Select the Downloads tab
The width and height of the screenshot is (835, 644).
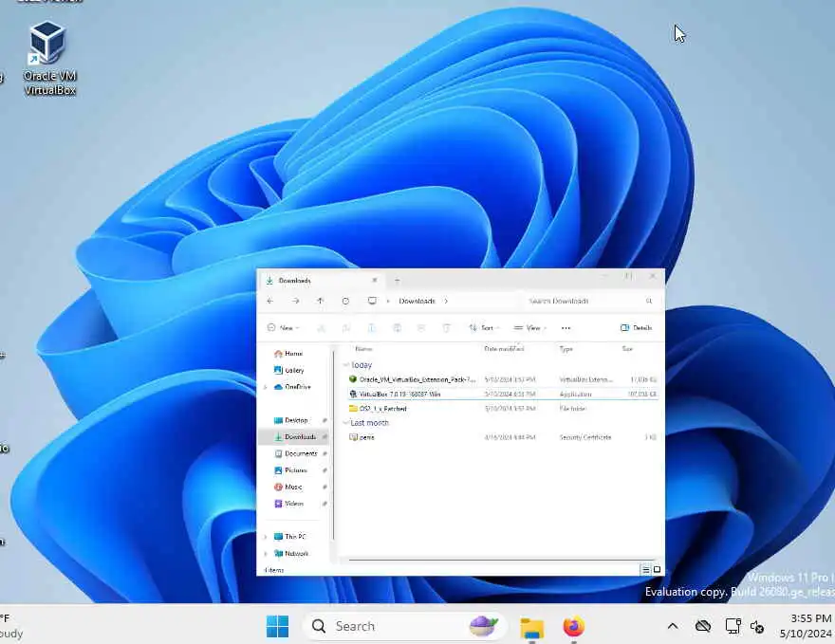click(x=321, y=280)
